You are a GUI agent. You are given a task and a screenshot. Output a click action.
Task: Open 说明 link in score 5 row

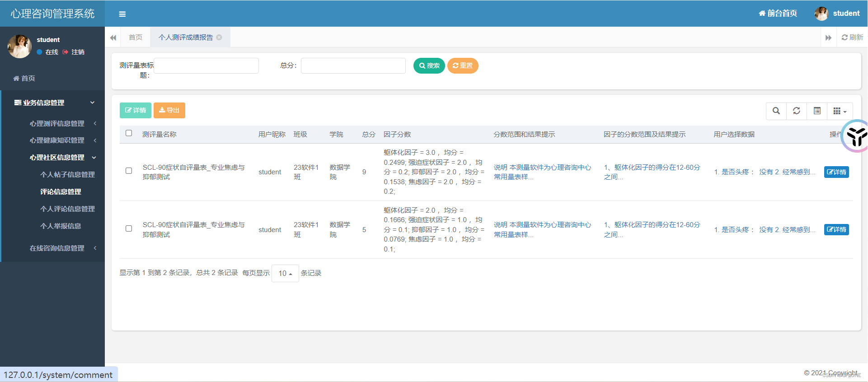(542, 229)
